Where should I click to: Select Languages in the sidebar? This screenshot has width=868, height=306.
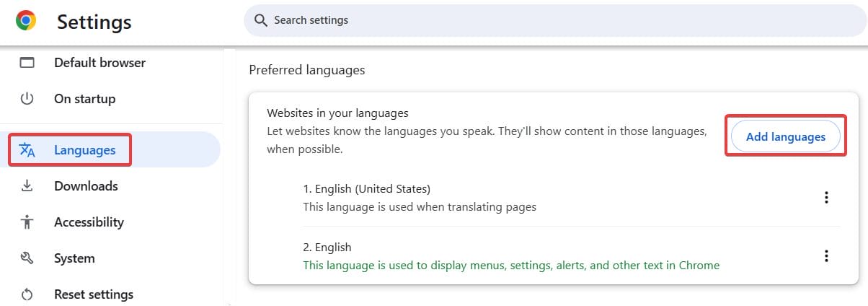pos(84,150)
